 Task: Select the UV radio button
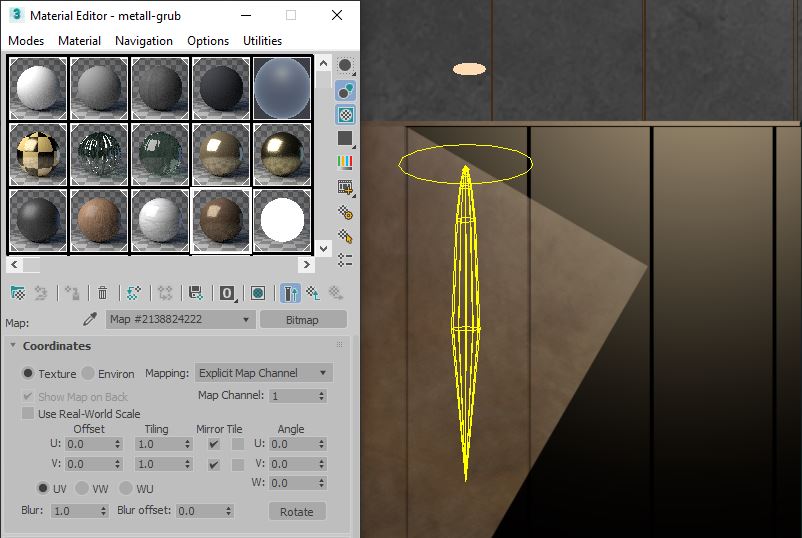(x=43, y=488)
